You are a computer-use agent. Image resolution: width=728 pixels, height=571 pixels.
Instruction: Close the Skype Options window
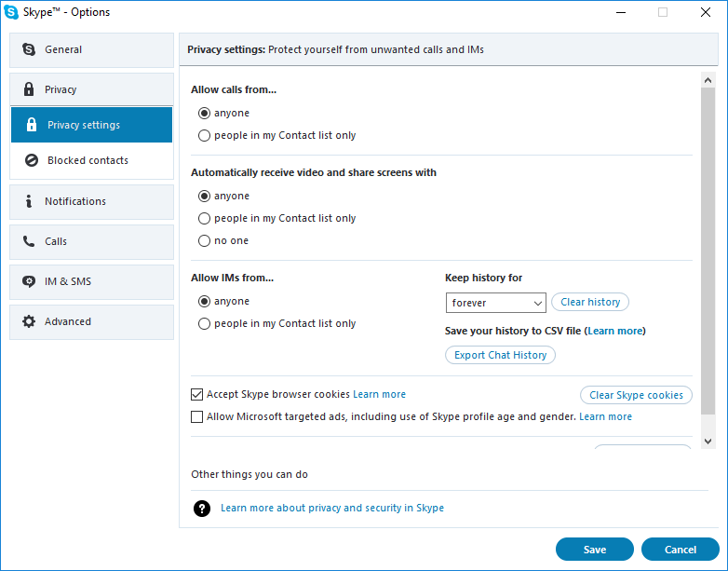(706, 12)
